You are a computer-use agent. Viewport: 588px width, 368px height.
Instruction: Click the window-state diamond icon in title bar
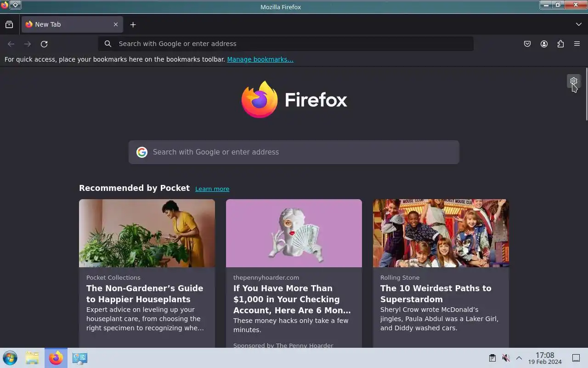coord(15,5)
